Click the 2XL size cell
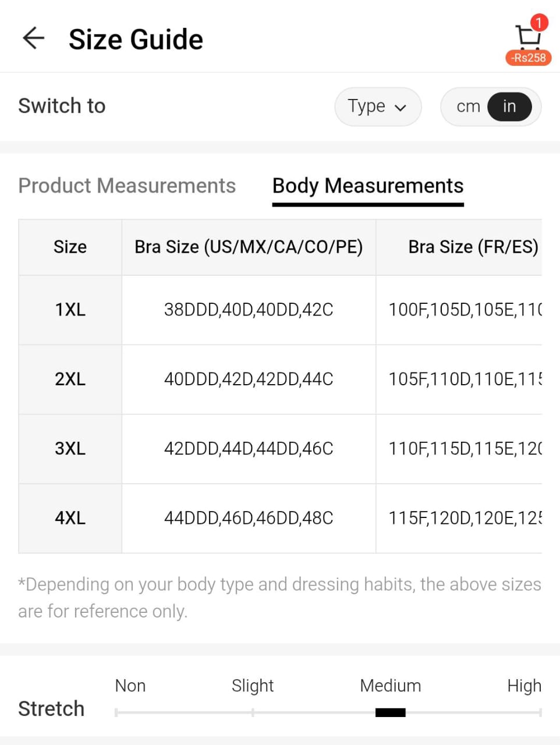Image resolution: width=560 pixels, height=745 pixels. coord(70,379)
